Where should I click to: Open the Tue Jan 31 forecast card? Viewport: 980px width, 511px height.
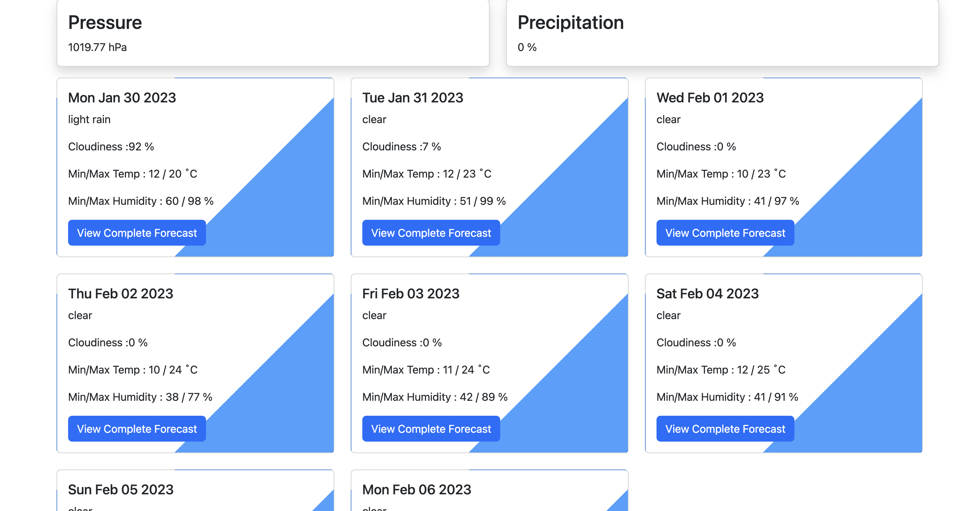pyautogui.click(x=490, y=167)
